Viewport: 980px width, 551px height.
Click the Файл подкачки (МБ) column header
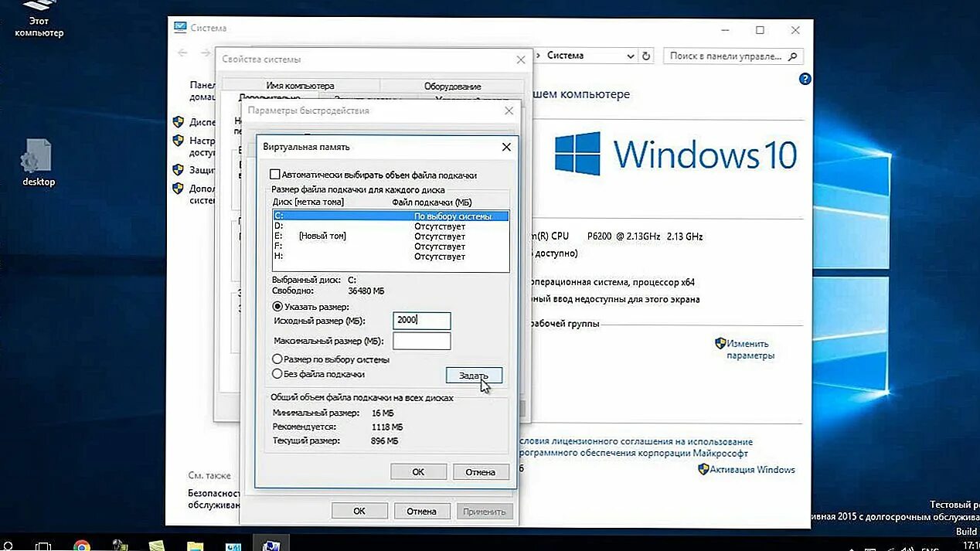[x=433, y=202]
